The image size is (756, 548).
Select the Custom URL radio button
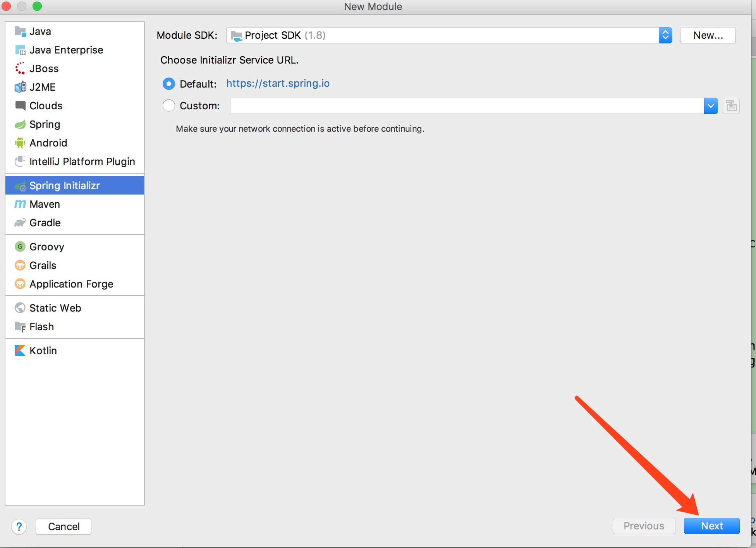pos(169,106)
